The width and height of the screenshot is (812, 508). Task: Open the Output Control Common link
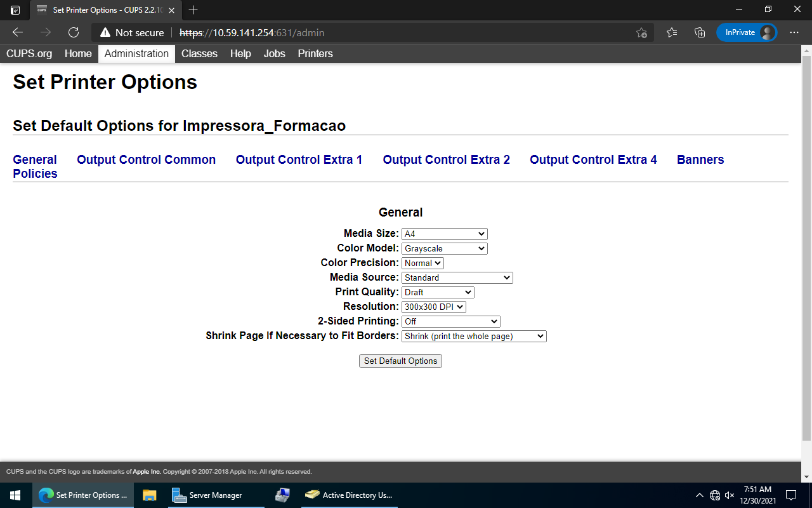pyautogui.click(x=146, y=159)
